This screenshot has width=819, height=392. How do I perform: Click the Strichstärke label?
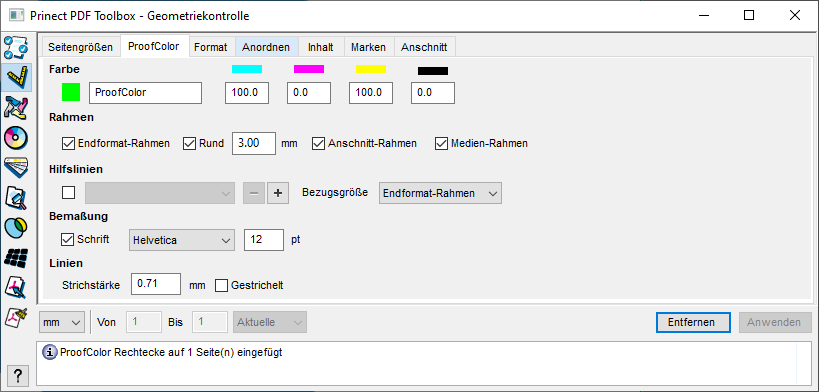point(91,285)
